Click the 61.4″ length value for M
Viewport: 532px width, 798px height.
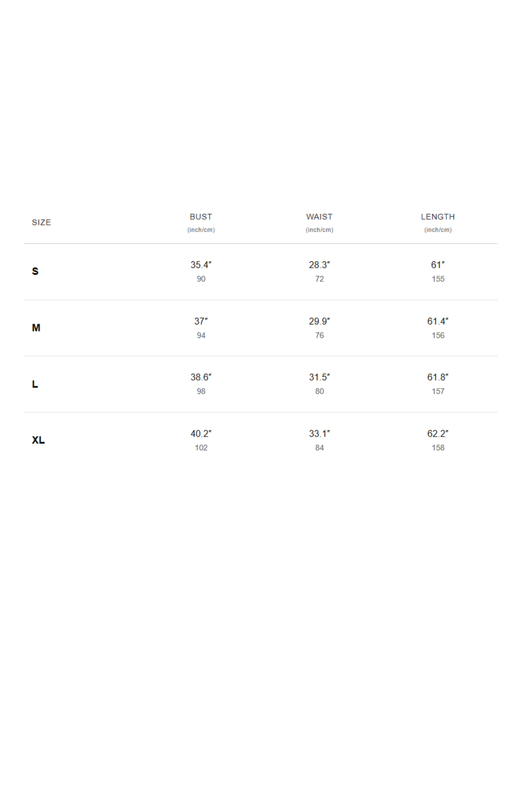pyautogui.click(x=438, y=321)
